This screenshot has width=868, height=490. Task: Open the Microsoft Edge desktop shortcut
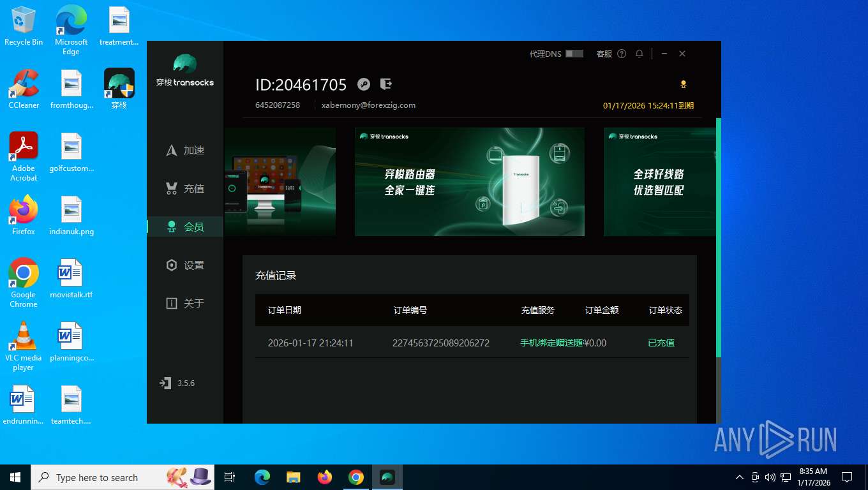pos(71,30)
